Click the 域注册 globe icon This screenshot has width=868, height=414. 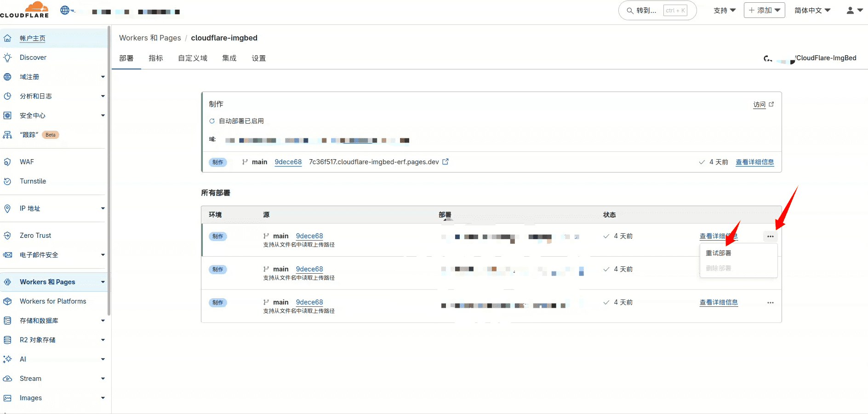point(7,77)
